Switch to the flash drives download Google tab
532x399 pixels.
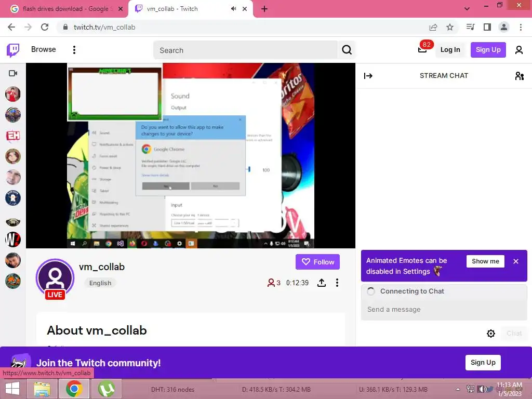click(x=63, y=9)
